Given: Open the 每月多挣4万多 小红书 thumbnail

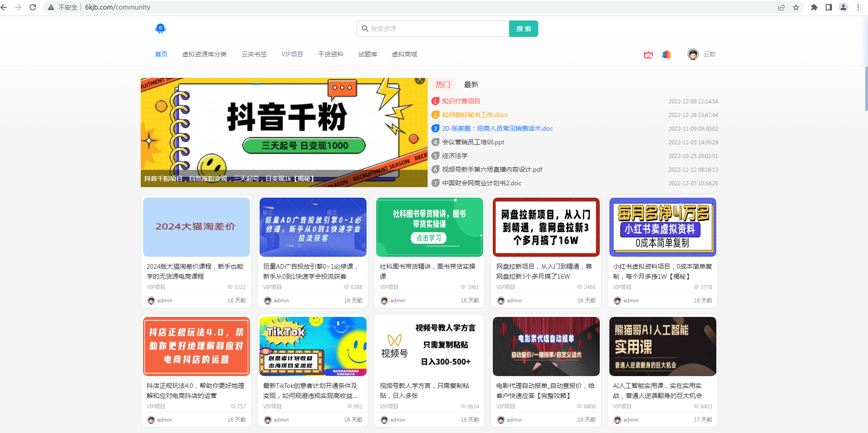Looking at the screenshot, I should pyautogui.click(x=663, y=227).
